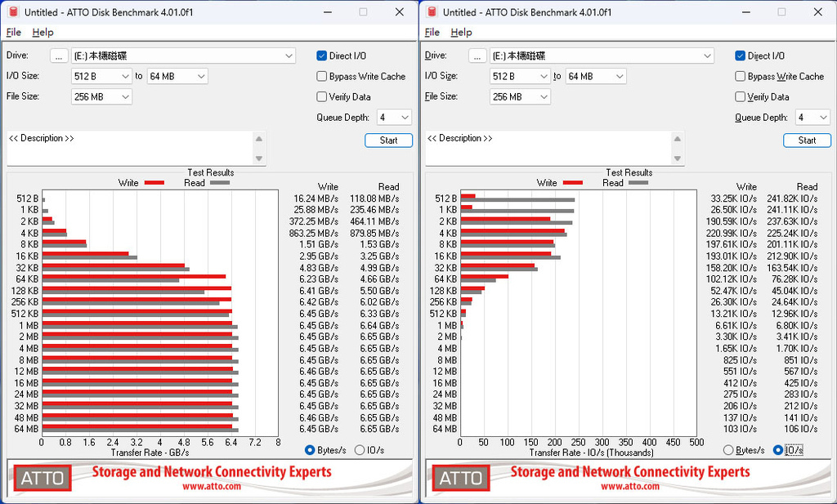Click the 4.66 GB/s read value in left window
The height and width of the screenshot is (504, 837).
click(379, 279)
